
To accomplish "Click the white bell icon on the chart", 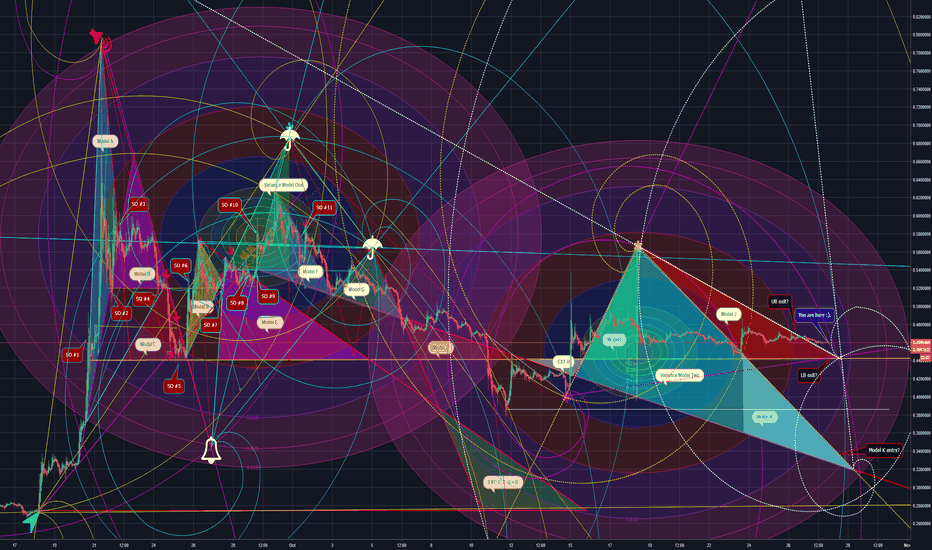I will click(211, 451).
